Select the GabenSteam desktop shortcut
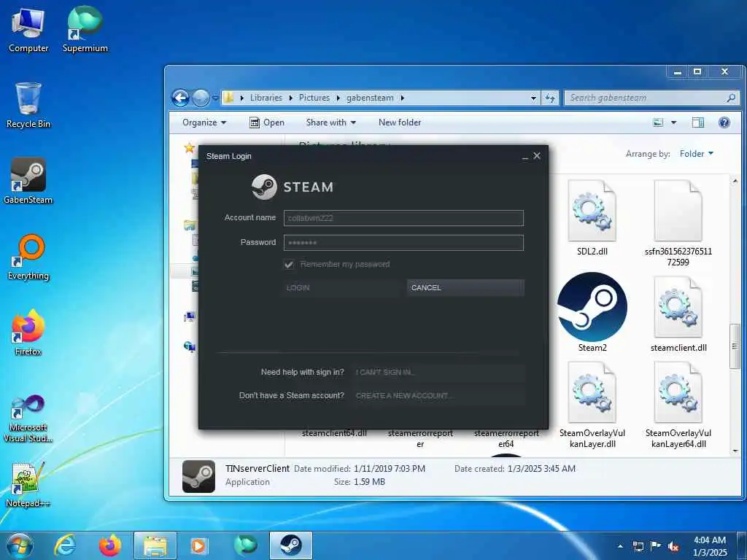Image resolution: width=747 pixels, height=560 pixels. pos(28,181)
